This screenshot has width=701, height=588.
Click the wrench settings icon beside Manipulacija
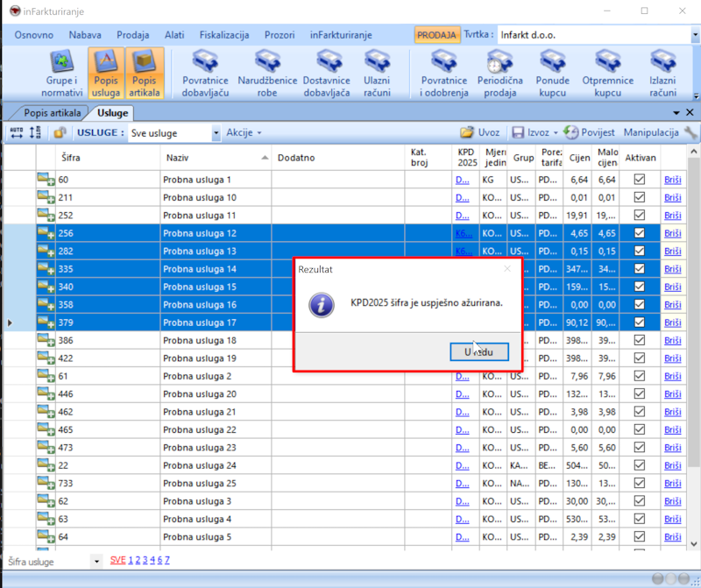coord(690,132)
